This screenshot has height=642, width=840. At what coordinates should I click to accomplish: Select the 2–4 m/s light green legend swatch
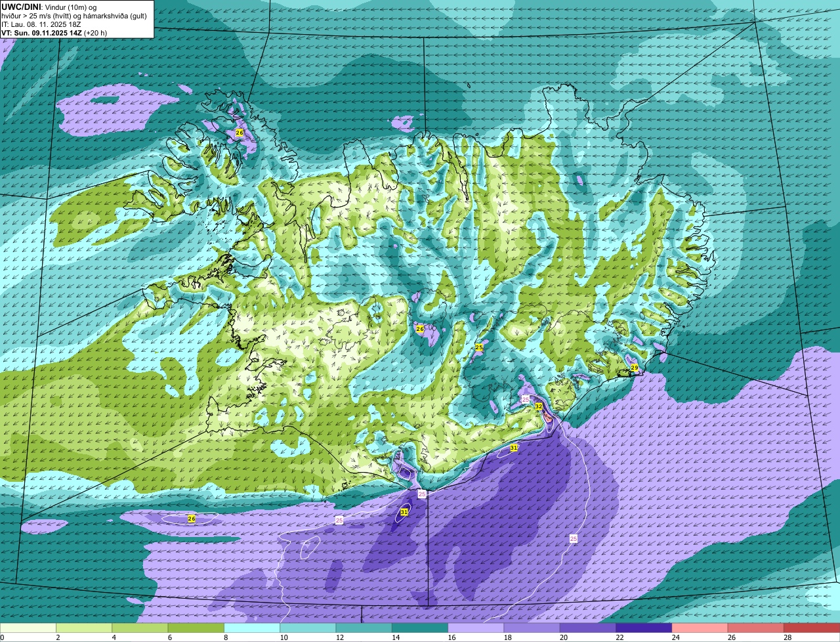click(84, 628)
